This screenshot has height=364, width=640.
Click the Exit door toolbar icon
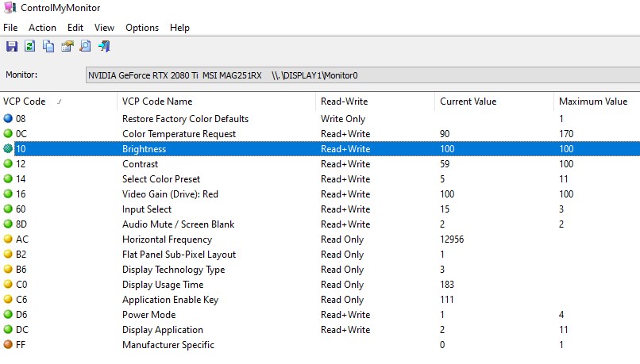click(x=104, y=47)
